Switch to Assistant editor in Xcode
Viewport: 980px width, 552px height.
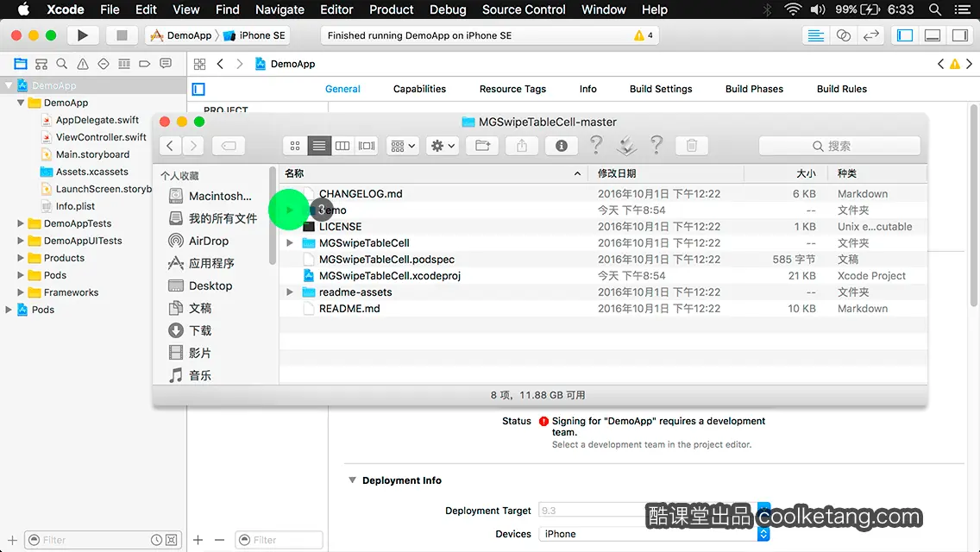[843, 35]
